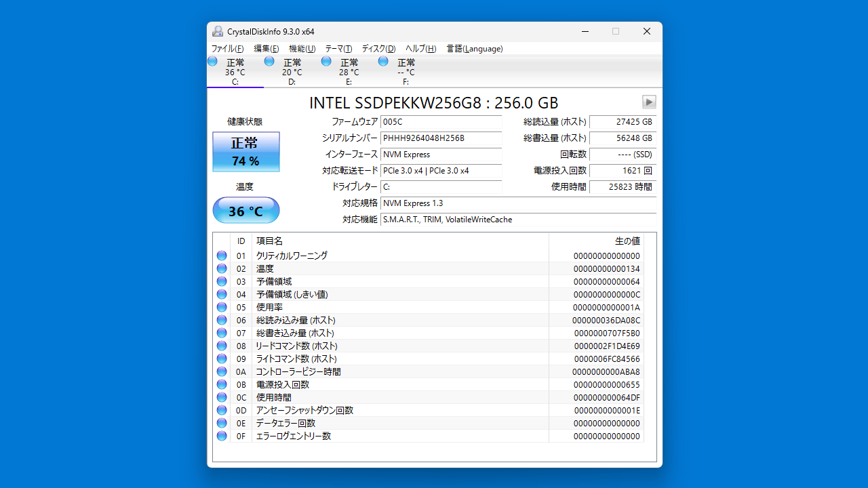Click the 総書込量 value 56248 GB
868x488 pixels.
[623, 138]
